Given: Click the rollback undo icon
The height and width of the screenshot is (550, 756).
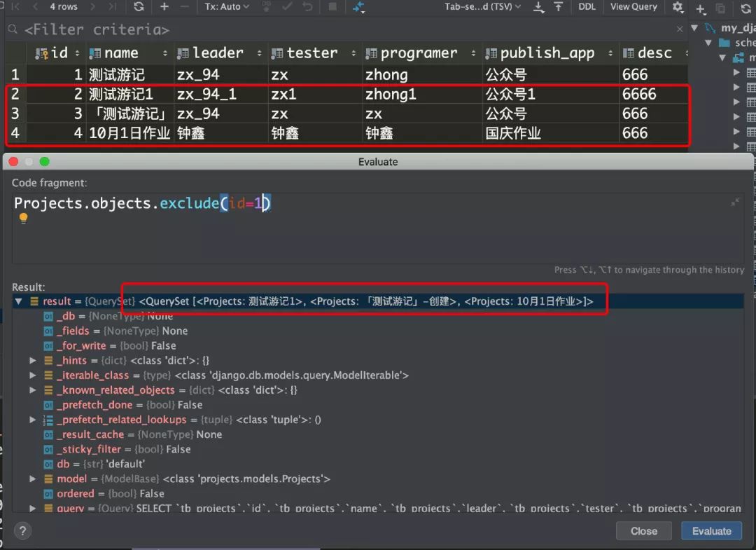Looking at the screenshot, I should click(307, 7).
